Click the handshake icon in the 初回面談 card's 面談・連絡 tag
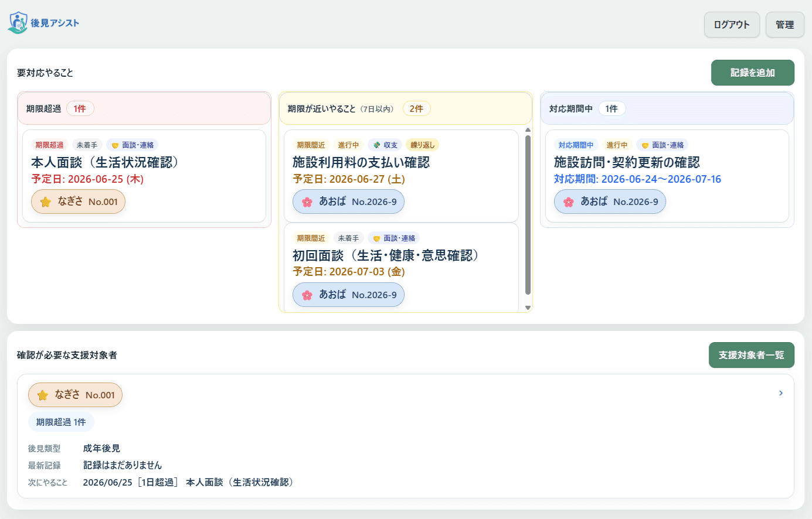 376,238
